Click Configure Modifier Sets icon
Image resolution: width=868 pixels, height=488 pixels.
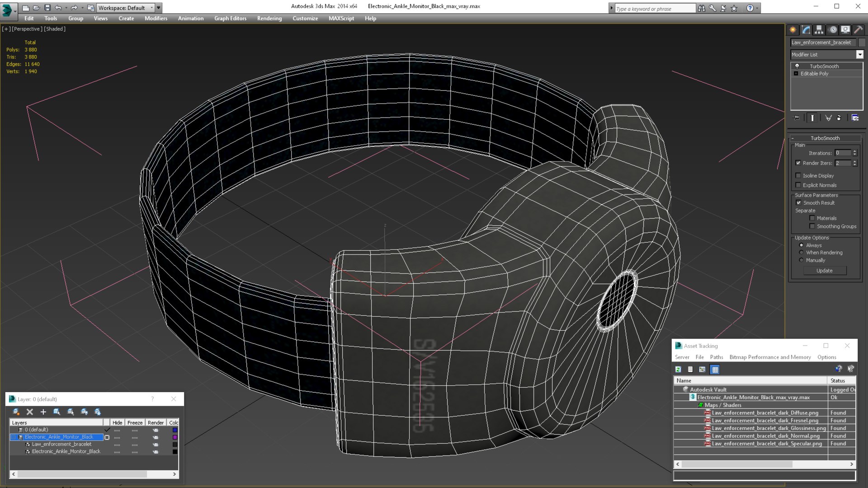855,117
